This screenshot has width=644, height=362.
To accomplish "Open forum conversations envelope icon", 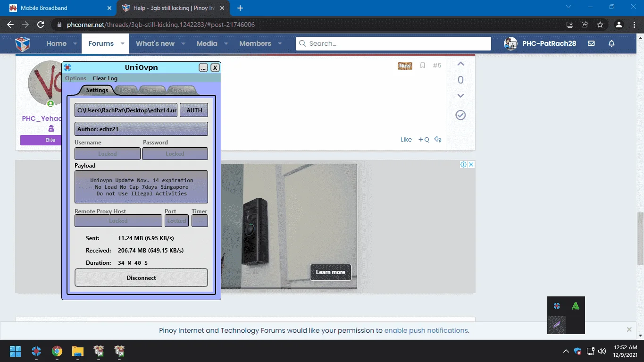I will 591,43.
